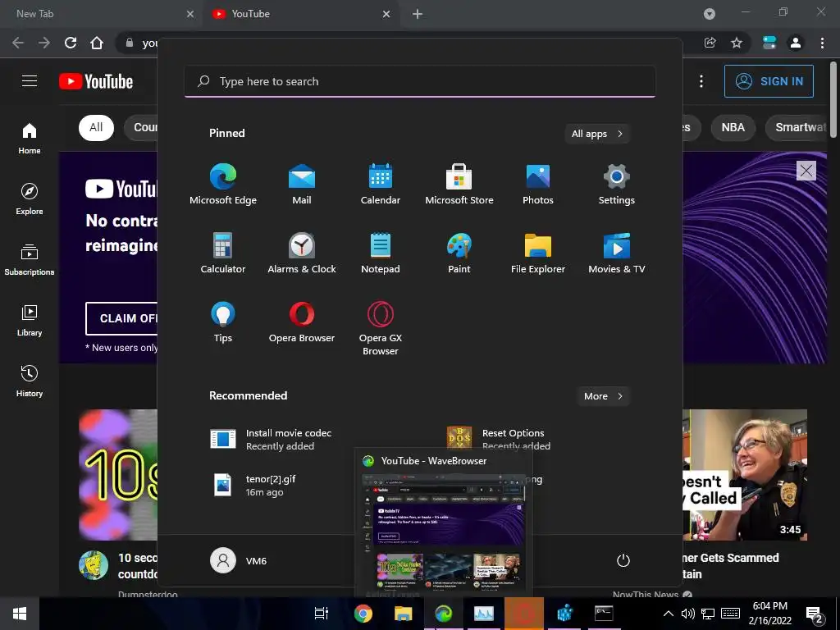This screenshot has height=630, width=840.
Task: Open the Command Prompt taskbar icon
Action: tap(604, 614)
